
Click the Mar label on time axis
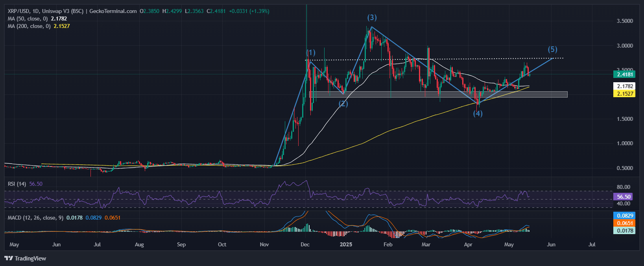point(426,244)
